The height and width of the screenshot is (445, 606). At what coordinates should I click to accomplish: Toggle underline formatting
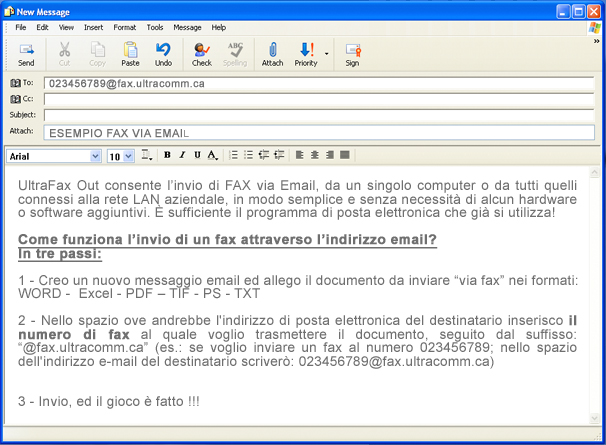(x=197, y=156)
